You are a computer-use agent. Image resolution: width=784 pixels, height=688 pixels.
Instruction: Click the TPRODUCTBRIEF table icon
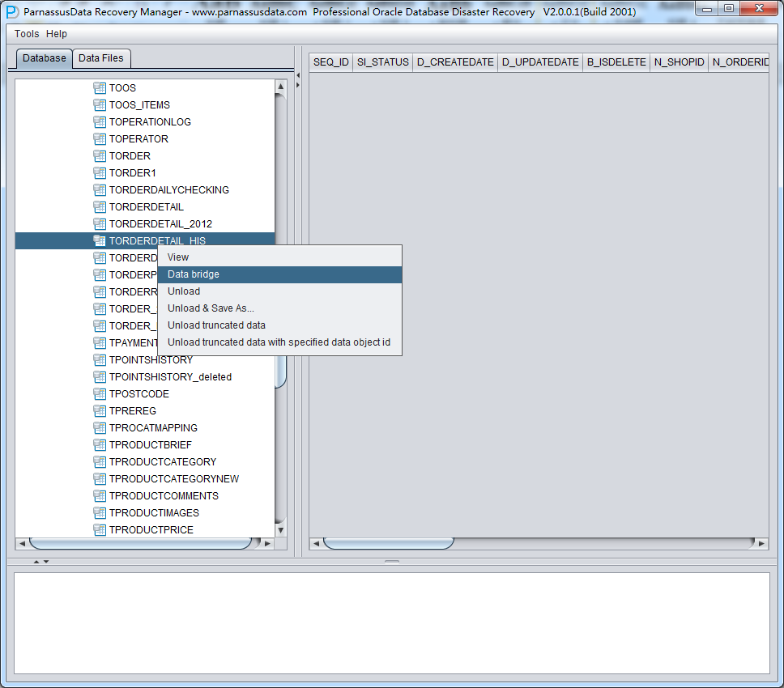(x=100, y=444)
